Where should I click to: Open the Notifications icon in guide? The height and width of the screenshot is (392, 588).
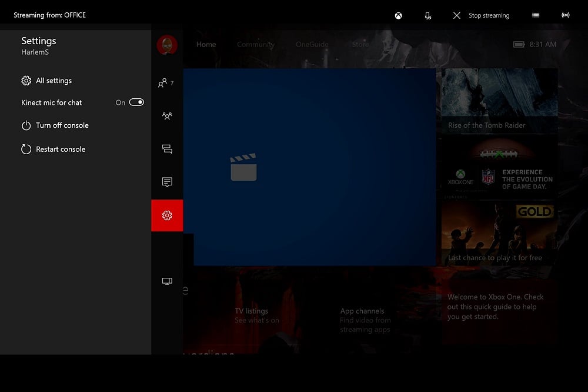point(167,182)
